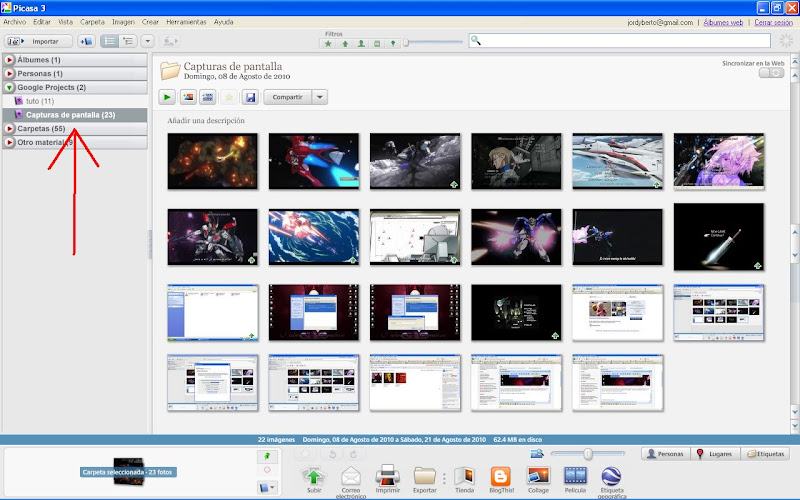Click the Cerrar sesión link
800x500 pixels.
[x=773, y=22]
